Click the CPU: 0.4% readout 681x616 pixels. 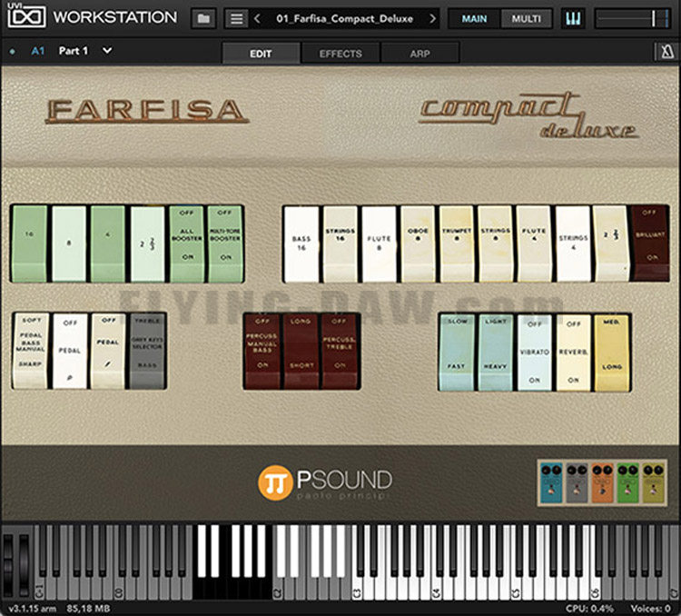tap(590, 609)
